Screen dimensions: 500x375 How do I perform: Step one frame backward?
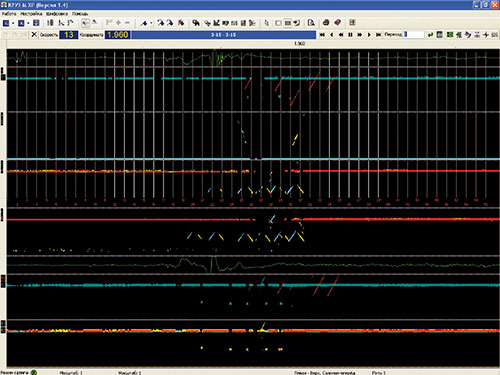[331, 35]
